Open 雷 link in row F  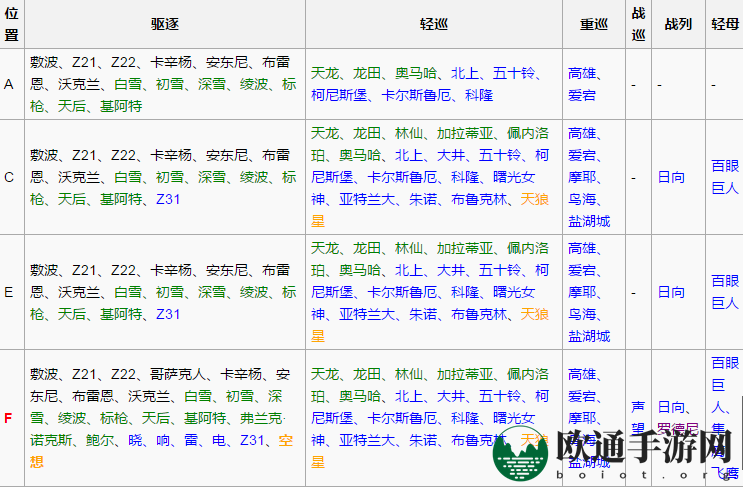(191, 440)
